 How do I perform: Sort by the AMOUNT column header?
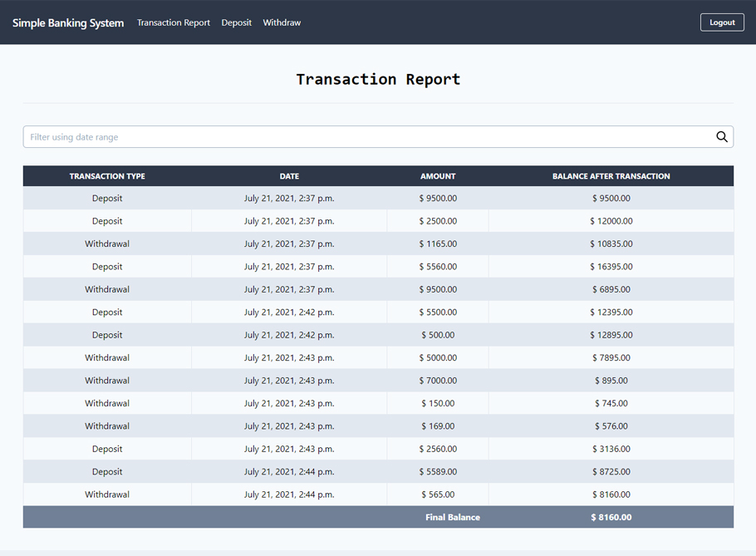[438, 176]
